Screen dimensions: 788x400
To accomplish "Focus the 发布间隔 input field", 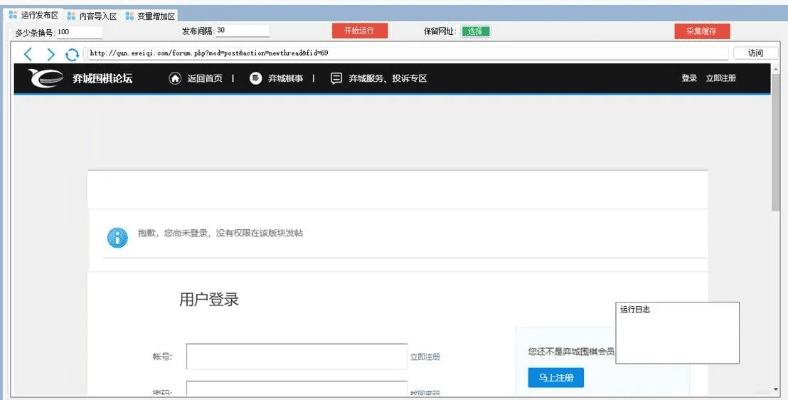I will click(x=243, y=31).
